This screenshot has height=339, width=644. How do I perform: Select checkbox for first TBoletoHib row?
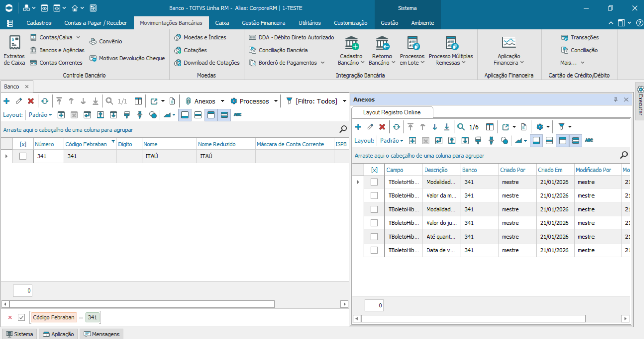[x=374, y=182]
